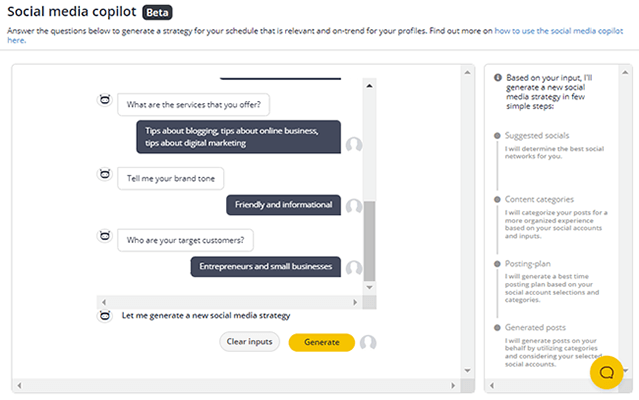
Task: Click the 'I will determine the best social networks' description
Action: click(x=554, y=152)
